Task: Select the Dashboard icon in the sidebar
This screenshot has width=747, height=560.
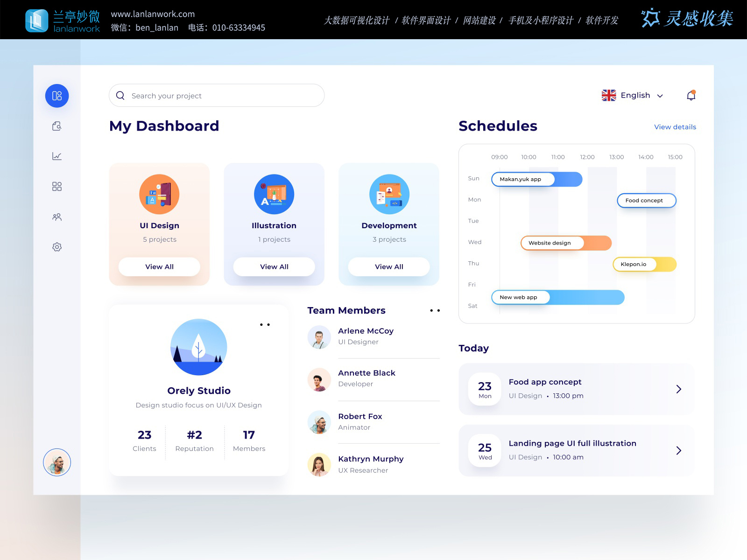Action: pyautogui.click(x=57, y=95)
